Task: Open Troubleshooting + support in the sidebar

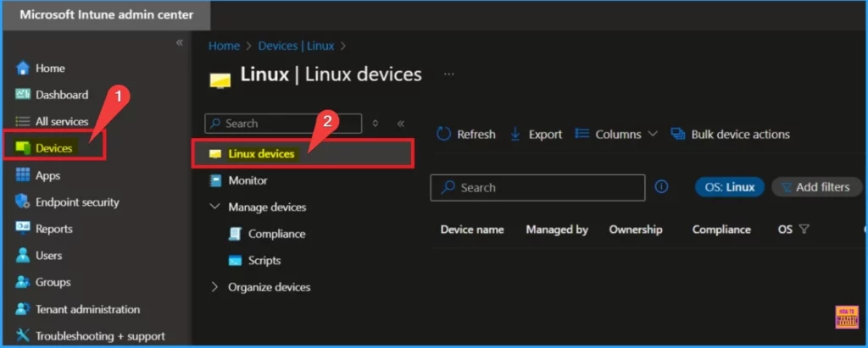Action: (100, 335)
